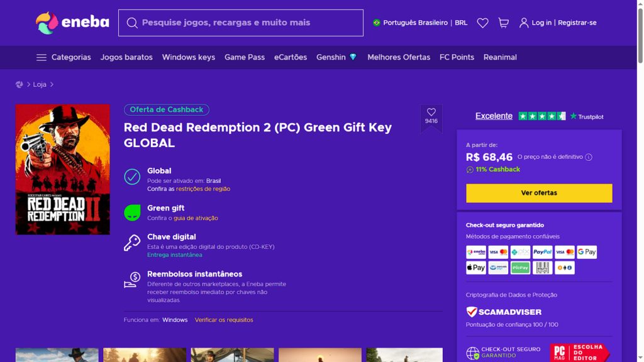Click the home breadcrumb icon
Image resolution: width=644 pixels, height=362 pixels.
(19, 84)
